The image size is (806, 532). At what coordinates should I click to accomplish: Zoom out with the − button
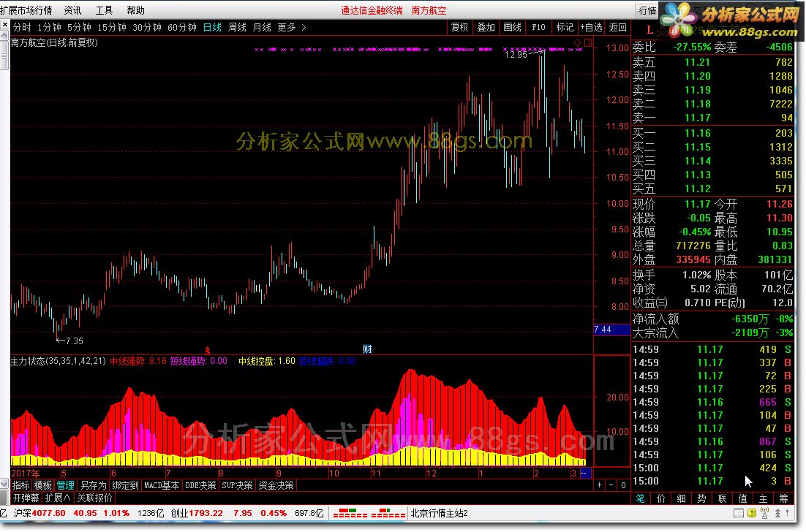tap(611, 484)
